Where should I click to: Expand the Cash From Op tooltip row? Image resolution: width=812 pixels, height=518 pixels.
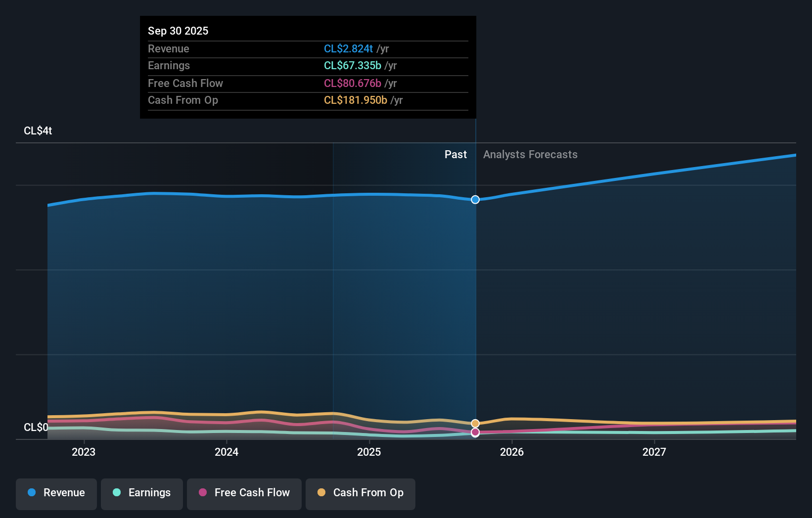point(308,100)
